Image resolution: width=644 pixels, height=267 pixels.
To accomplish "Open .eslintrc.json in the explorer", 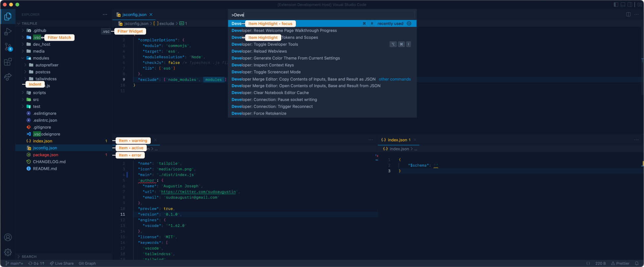I will 45,121.
